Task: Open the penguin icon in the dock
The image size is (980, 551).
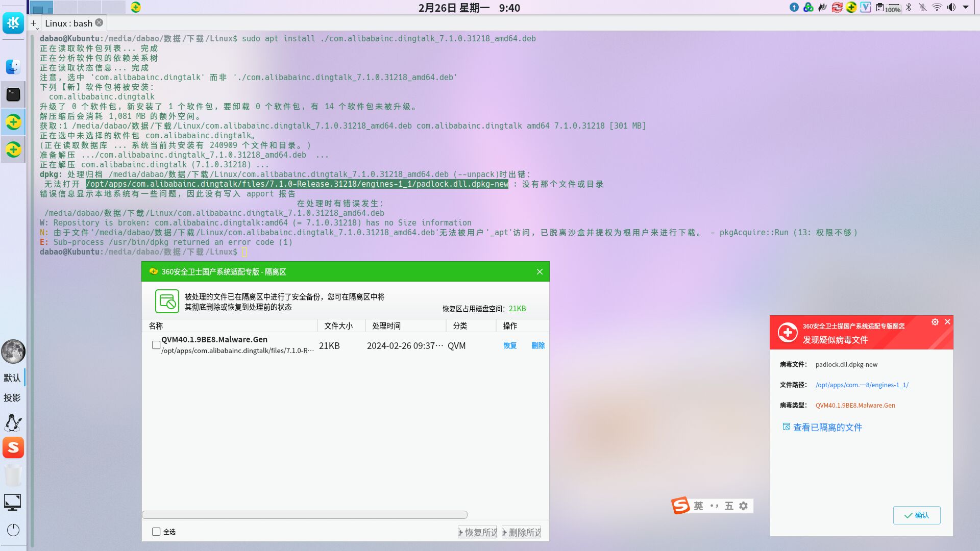Action: (x=13, y=423)
